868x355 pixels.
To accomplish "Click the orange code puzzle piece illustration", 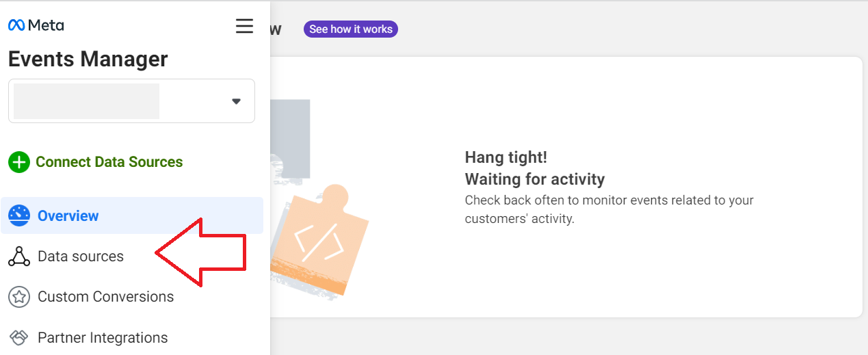I will [319, 241].
